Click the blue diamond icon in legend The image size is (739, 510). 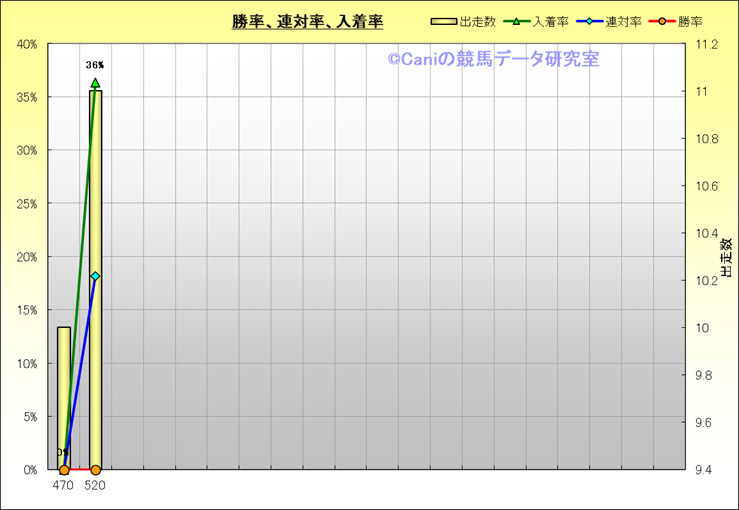(x=590, y=21)
